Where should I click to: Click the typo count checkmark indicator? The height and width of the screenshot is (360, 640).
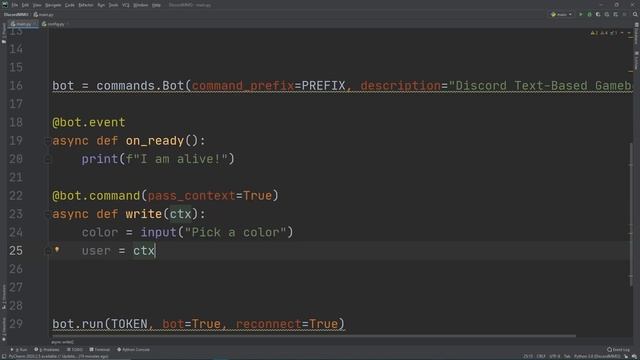pos(613,33)
